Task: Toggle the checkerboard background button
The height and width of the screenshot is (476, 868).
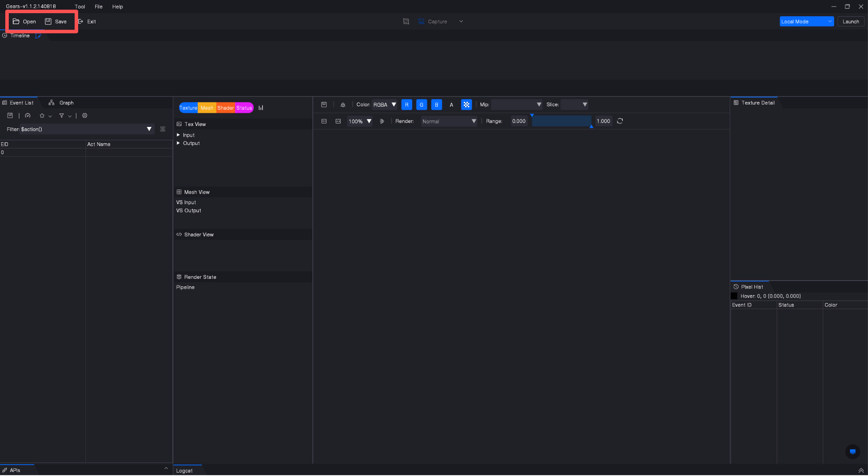Action: click(466, 105)
